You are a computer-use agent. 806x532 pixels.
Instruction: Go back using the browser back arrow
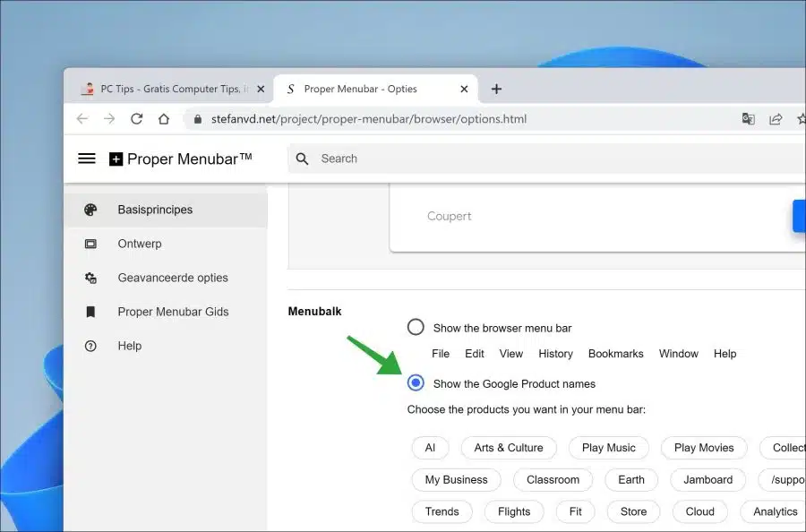pos(82,119)
